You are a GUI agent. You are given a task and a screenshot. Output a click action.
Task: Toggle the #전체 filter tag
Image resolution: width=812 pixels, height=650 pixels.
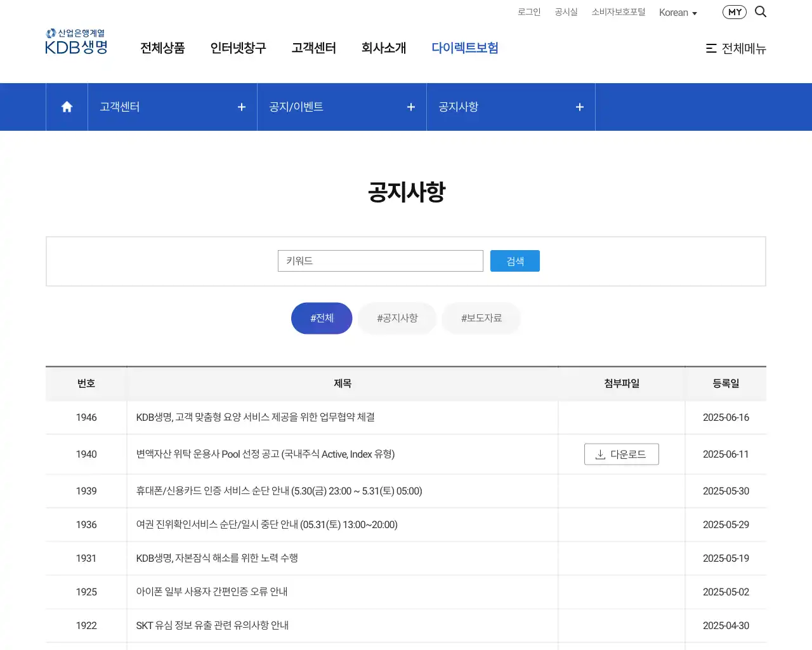321,318
